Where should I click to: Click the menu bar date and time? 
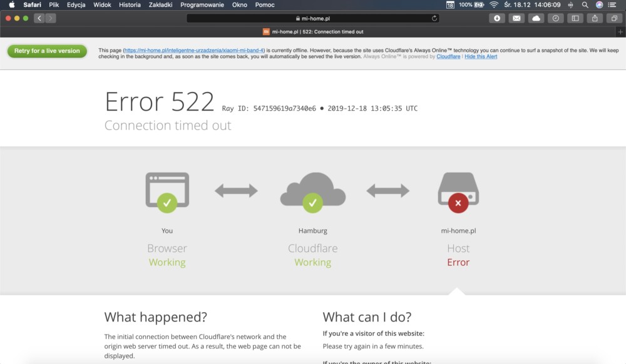click(x=532, y=5)
